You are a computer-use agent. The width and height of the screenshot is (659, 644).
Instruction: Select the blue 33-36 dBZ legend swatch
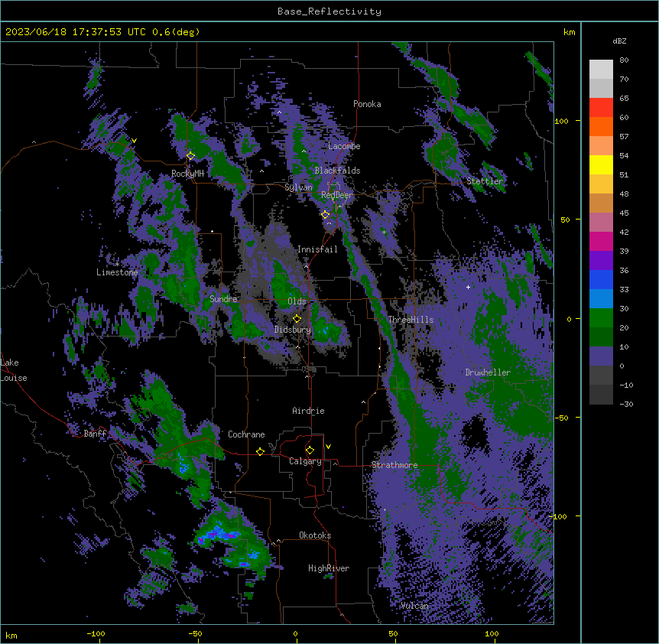click(x=601, y=279)
